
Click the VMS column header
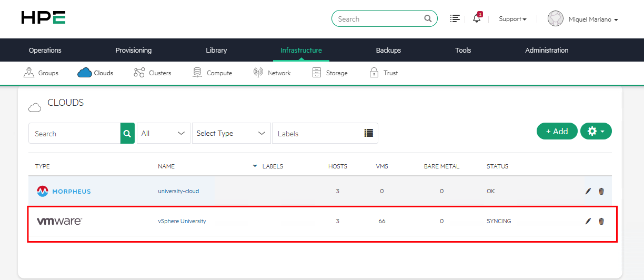(x=382, y=166)
